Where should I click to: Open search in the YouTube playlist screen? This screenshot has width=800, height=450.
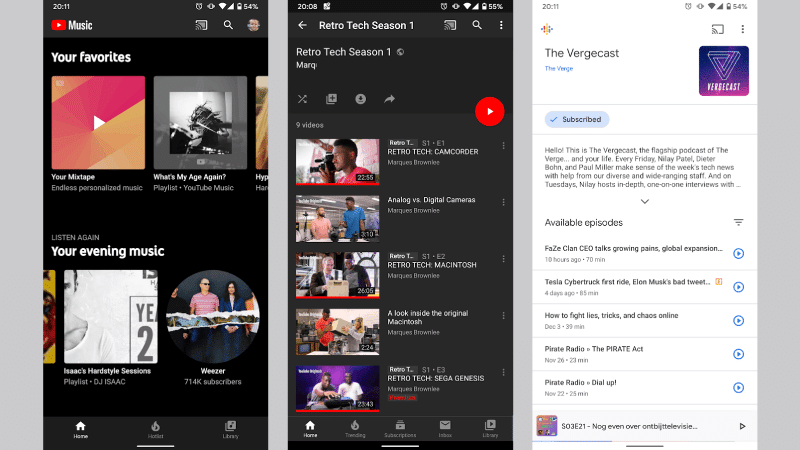click(x=477, y=25)
